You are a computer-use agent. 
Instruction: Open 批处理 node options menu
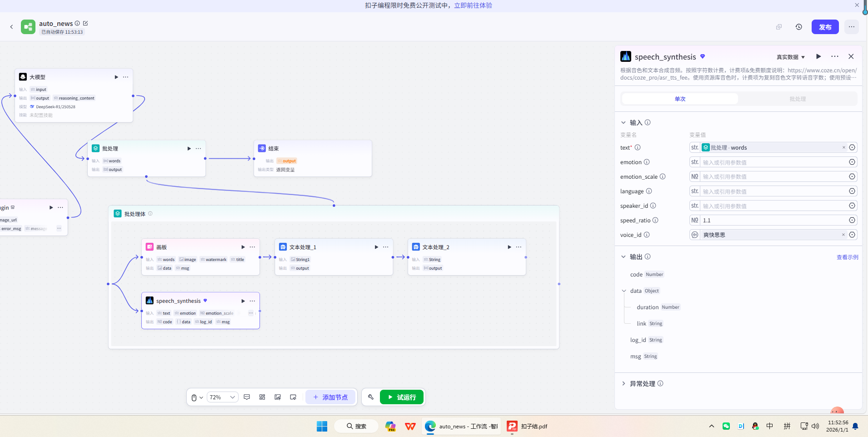click(x=198, y=148)
